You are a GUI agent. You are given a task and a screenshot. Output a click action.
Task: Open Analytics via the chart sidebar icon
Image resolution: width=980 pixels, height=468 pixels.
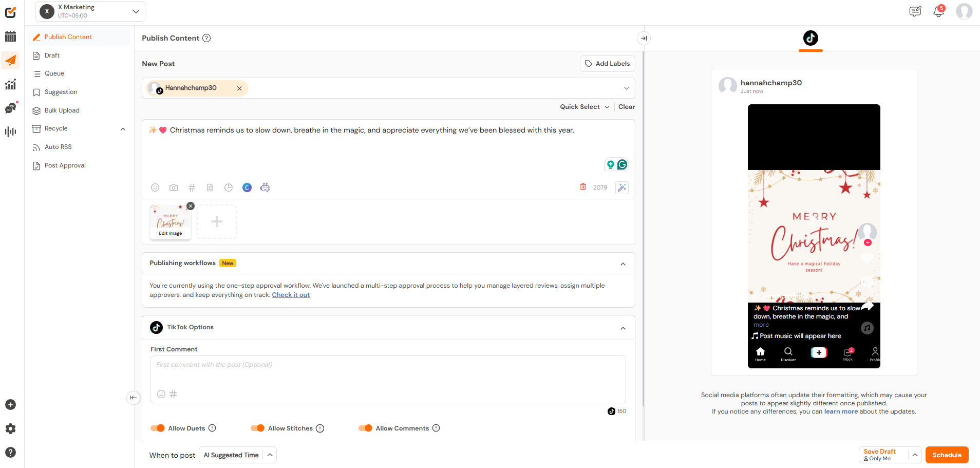click(x=10, y=84)
